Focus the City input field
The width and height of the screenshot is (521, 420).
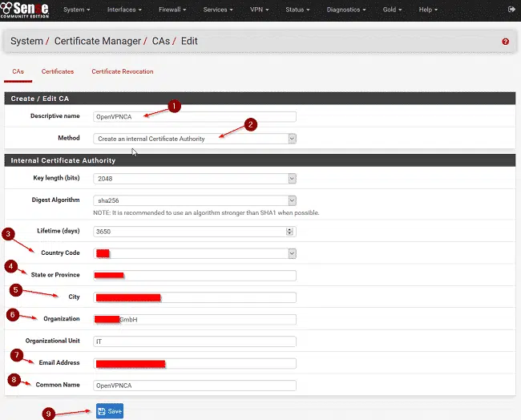pos(195,297)
